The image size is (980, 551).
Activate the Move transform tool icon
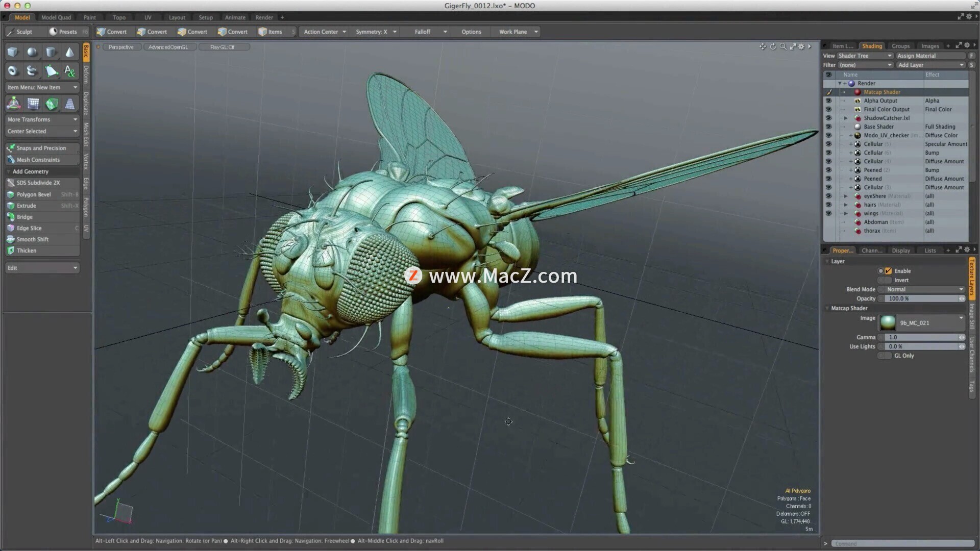[14, 104]
